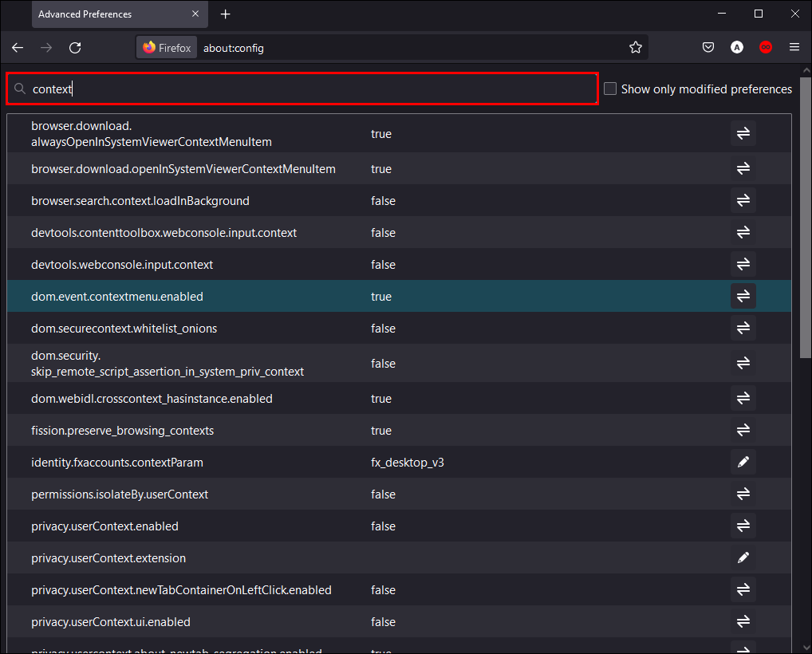This screenshot has height=654, width=812.
Task: Enable Show only modified preferences checkbox
Action: click(x=610, y=89)
